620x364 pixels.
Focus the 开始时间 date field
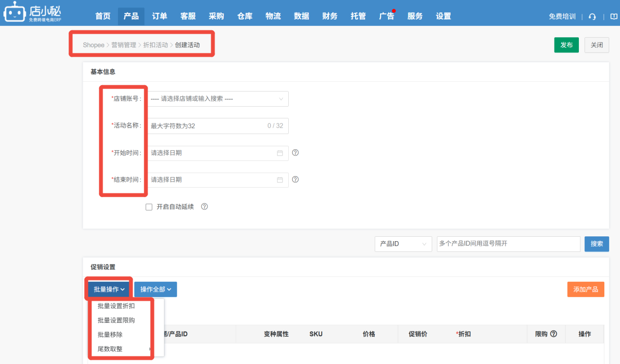point(218,153)
